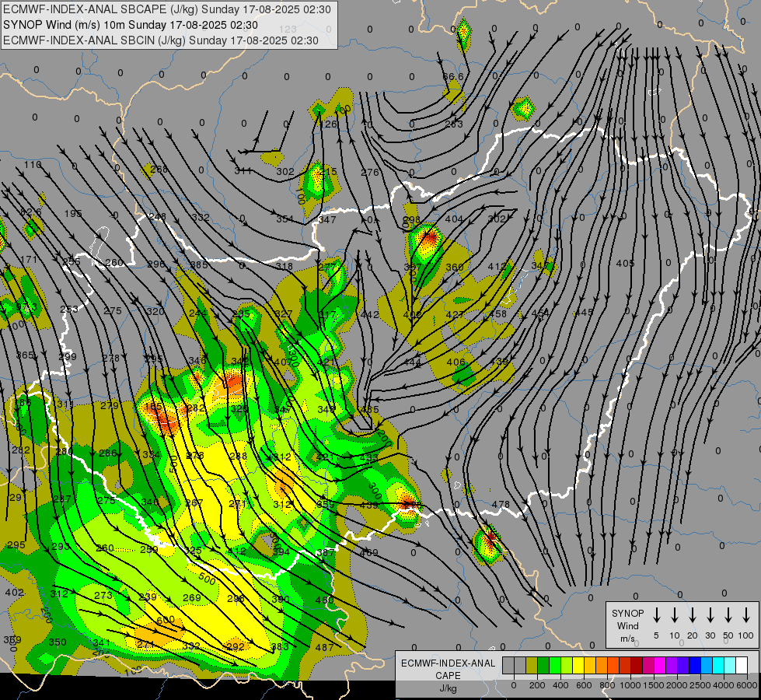761x700 pixels.
Task: Pick the lime yellow-green CAPE colorbar swatch
Action: pyautogui.click(x=567, y=665)
